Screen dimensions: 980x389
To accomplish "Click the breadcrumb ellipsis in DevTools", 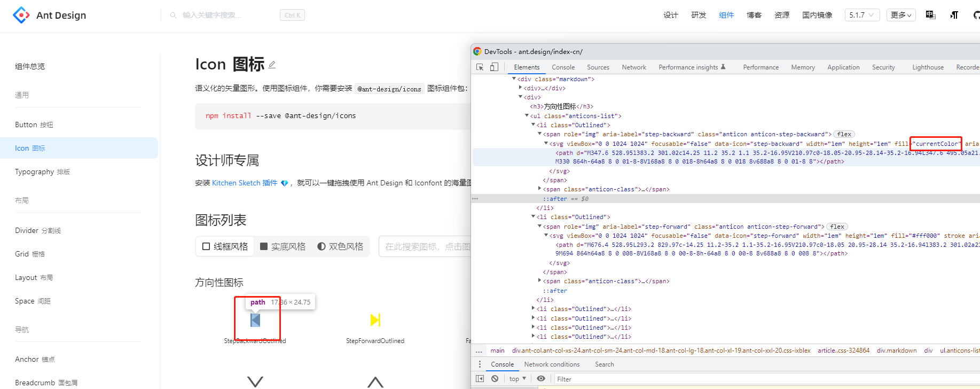I will pyautogui.click(x=479, y=351).
